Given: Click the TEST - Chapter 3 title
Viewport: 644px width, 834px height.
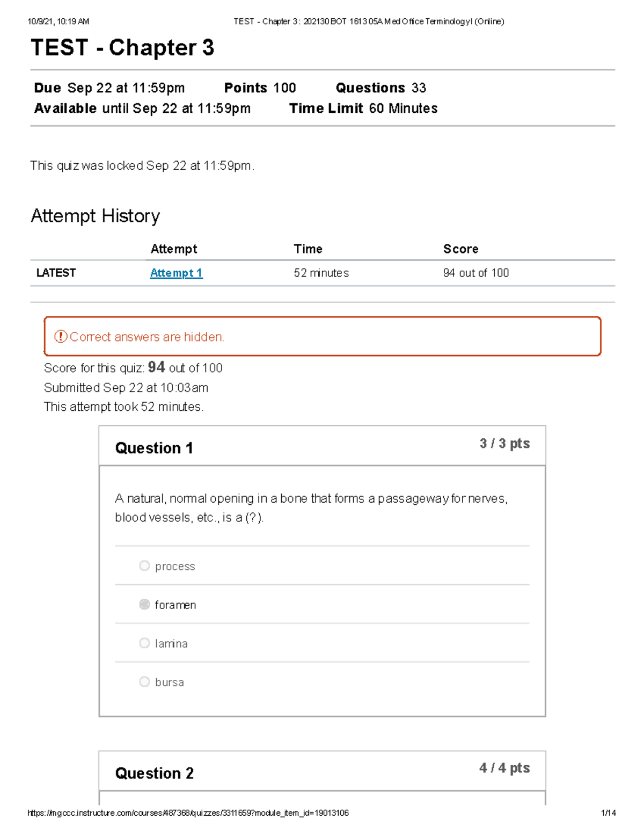Looking at the screenshot, I should pyautogui.click(x=122, y=48).
